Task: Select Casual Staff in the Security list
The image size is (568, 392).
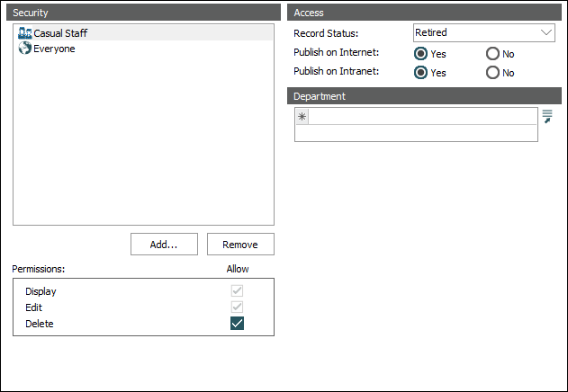Action: coord(60,33)
